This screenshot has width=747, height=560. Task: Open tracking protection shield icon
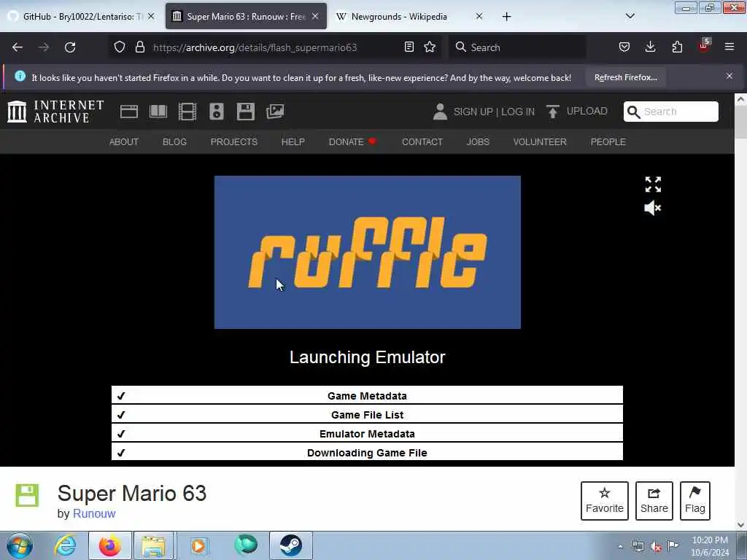(120, 47)
